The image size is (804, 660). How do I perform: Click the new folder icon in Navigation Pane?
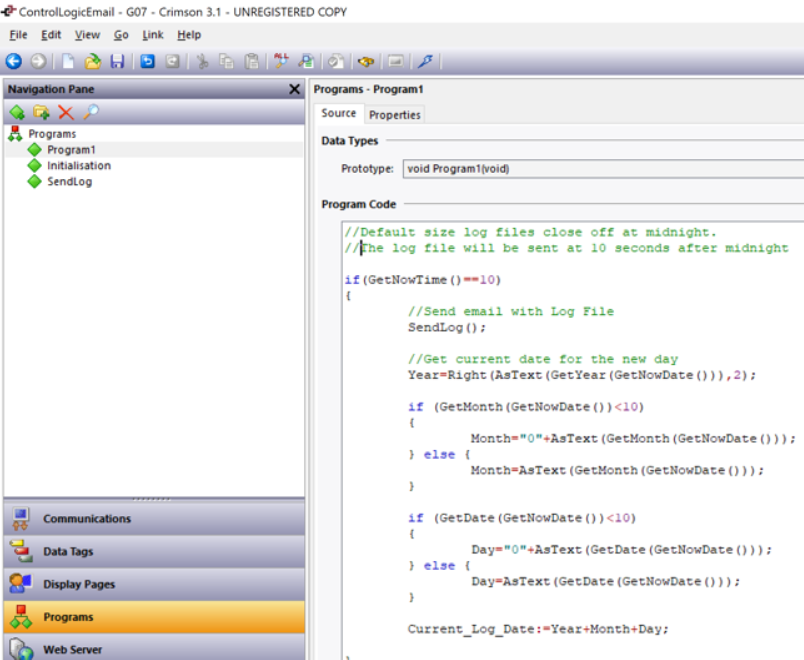click(x=41, y=112)
